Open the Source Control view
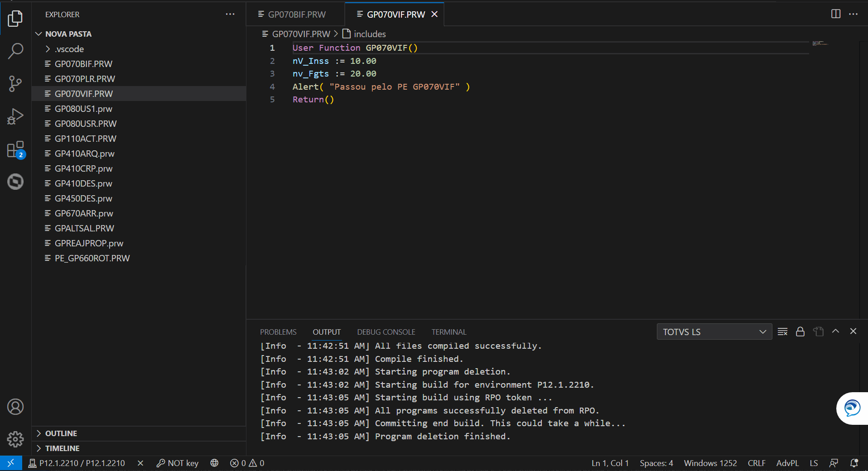Screen dimensions: 868x471 tap(15, 84)
